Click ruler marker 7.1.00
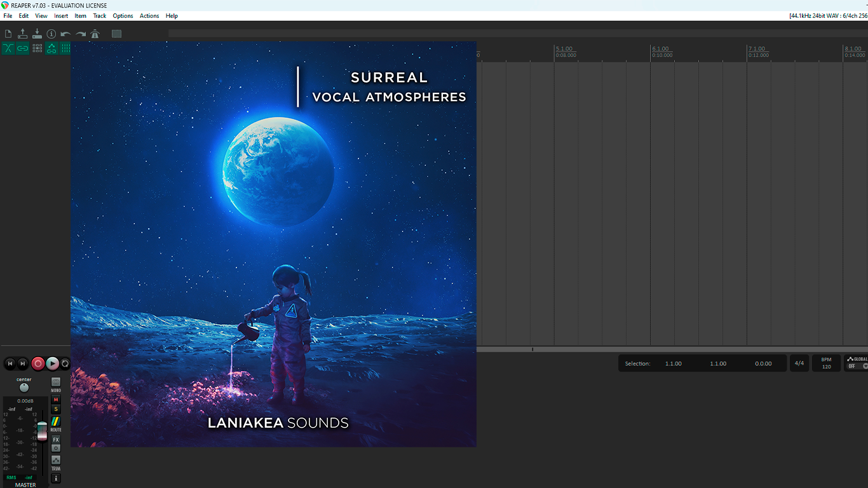The image size is (868, 488). pyautogui.click(x=757, y=49)
